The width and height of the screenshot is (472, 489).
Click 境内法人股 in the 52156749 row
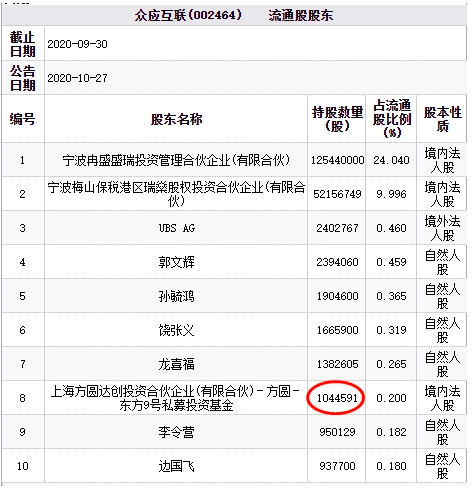coord(442,194)
